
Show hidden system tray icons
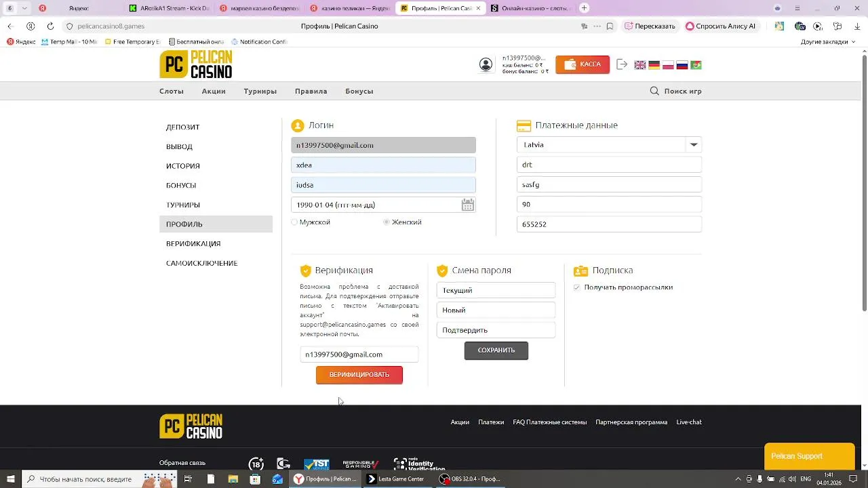click(x=738, y=479)
